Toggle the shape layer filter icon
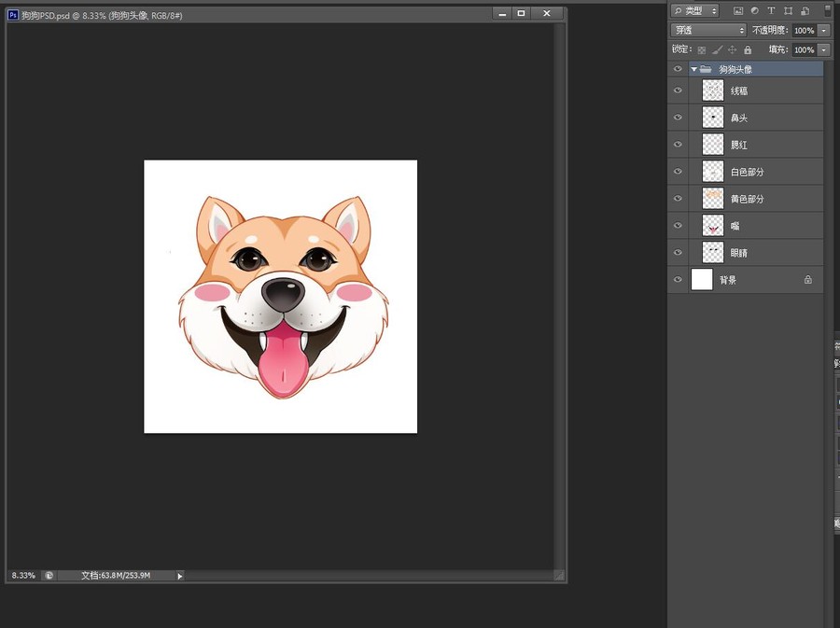The width and height of the screenshot is (840, 628). click(x=788, y=10)
